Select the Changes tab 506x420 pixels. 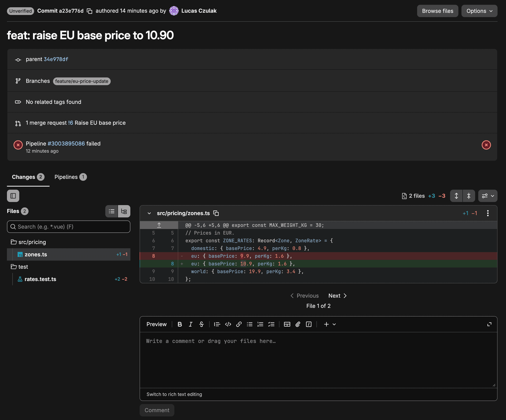coord(28,177)
